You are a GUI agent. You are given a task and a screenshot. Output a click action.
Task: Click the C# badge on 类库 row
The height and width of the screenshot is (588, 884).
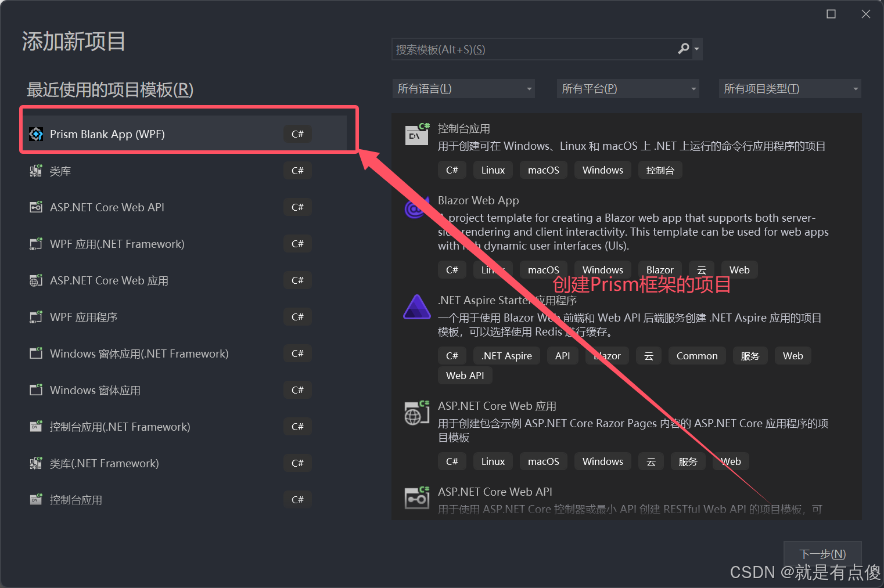[297, 171]
